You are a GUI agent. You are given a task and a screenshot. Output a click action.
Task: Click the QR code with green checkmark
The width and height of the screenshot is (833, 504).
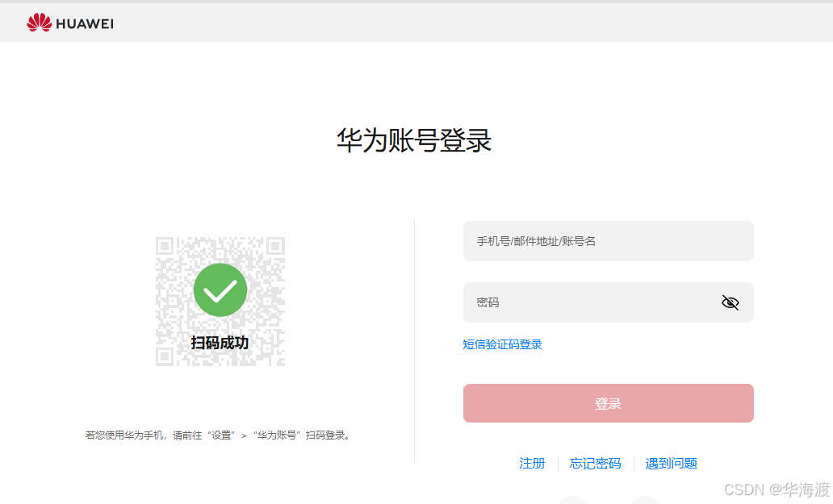pos(220,302)
